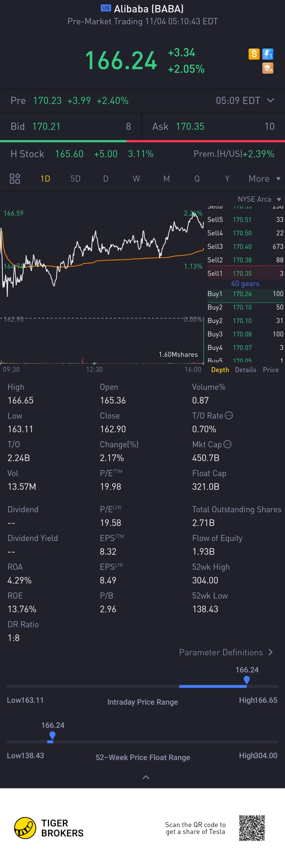
Task: Select the W weekly chart tab
Action: tap(136, 179)
